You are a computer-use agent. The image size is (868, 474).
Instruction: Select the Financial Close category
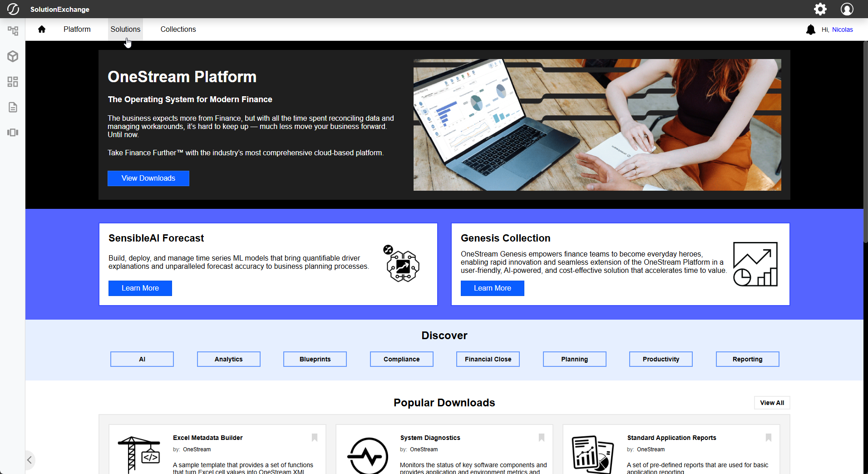[488, 359]
